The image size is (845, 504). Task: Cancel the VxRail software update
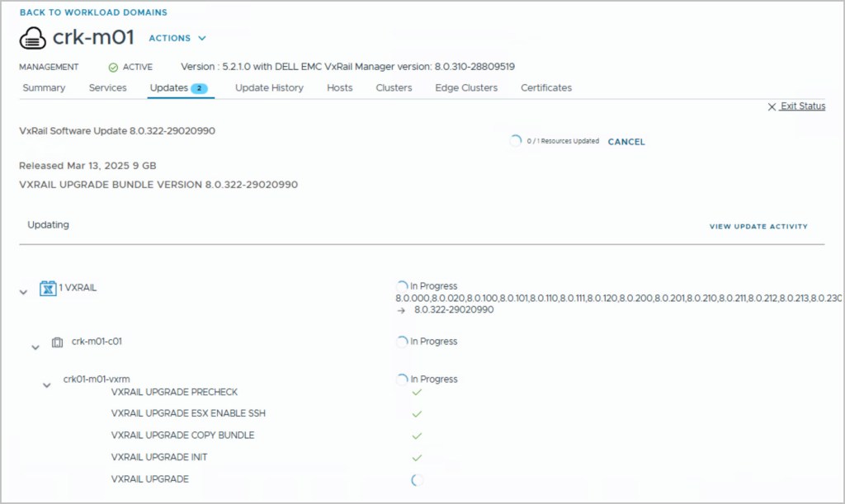point(626,142)
